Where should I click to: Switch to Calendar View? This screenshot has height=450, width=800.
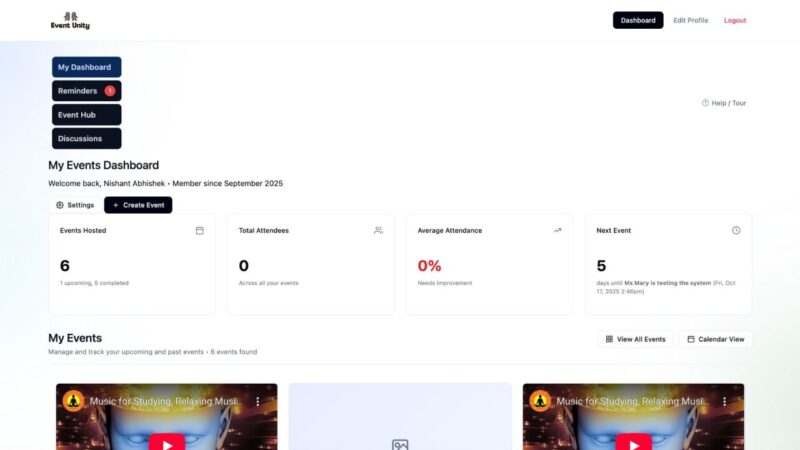[x=715, y=339]
